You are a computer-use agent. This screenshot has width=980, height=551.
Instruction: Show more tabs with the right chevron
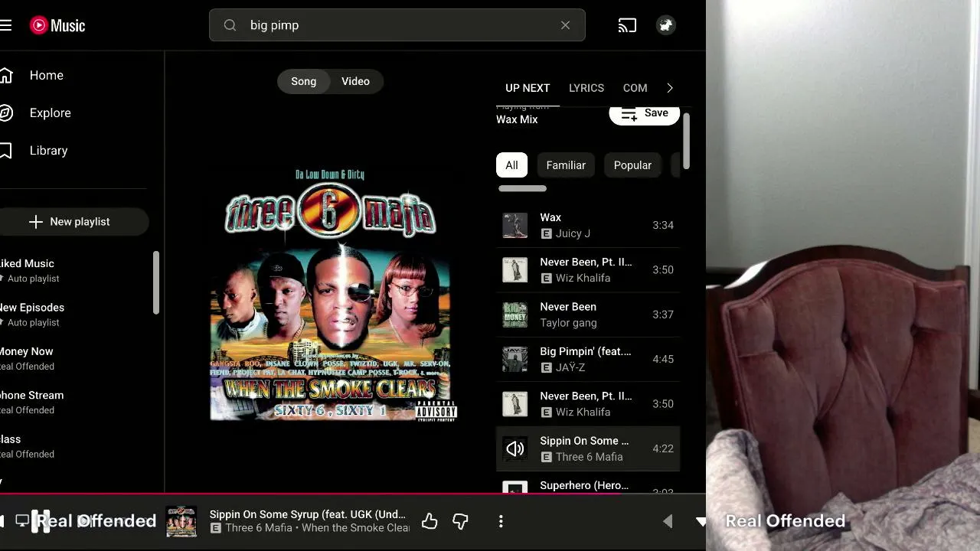point(670,88)
